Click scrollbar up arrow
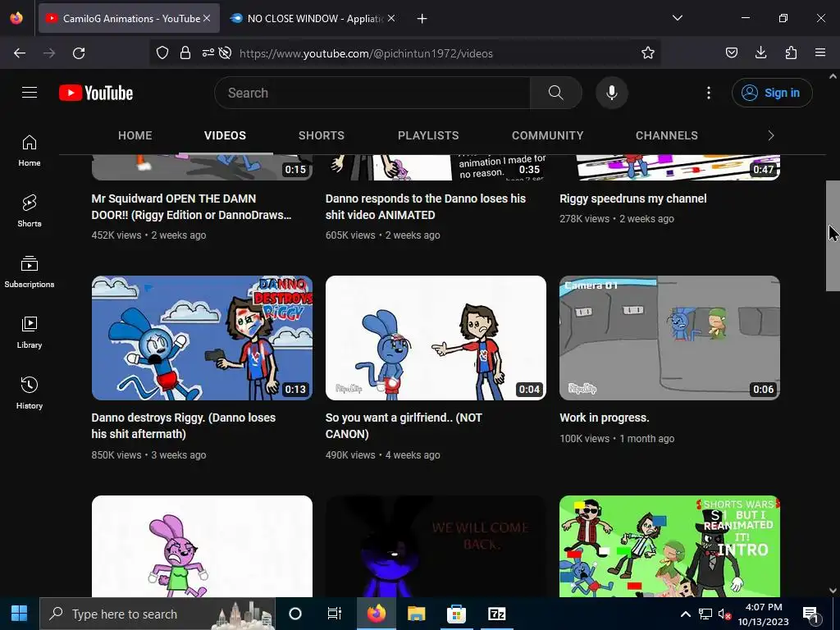The width and height of the screenshot is (840, 630). [x=833, y=76]
